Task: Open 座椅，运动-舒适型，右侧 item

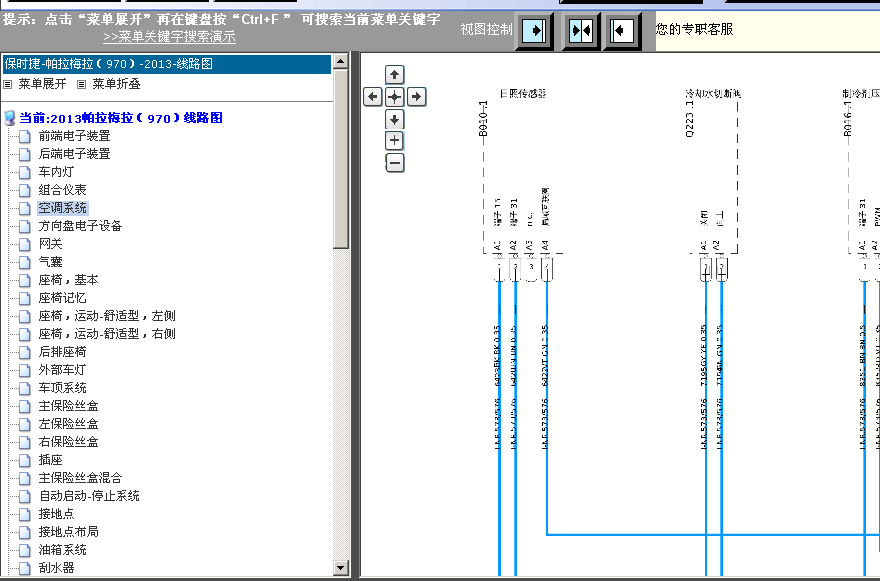Action: [107, 334]
